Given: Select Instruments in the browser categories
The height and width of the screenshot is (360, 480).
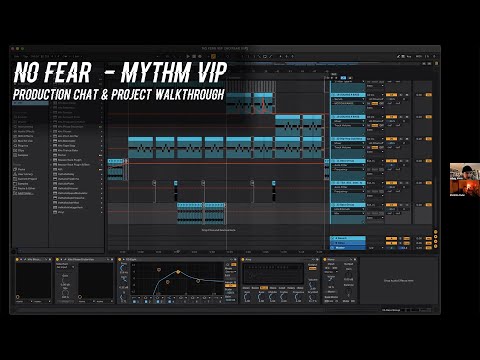Looking at the screenshot, I should 25,127.
